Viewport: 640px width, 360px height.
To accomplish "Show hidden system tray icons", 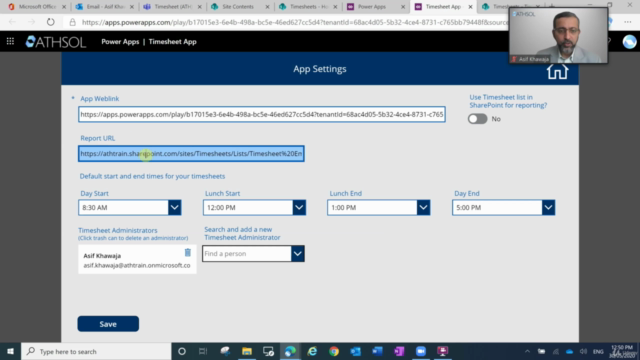I will pyautogui.click(x=527, y=351).
